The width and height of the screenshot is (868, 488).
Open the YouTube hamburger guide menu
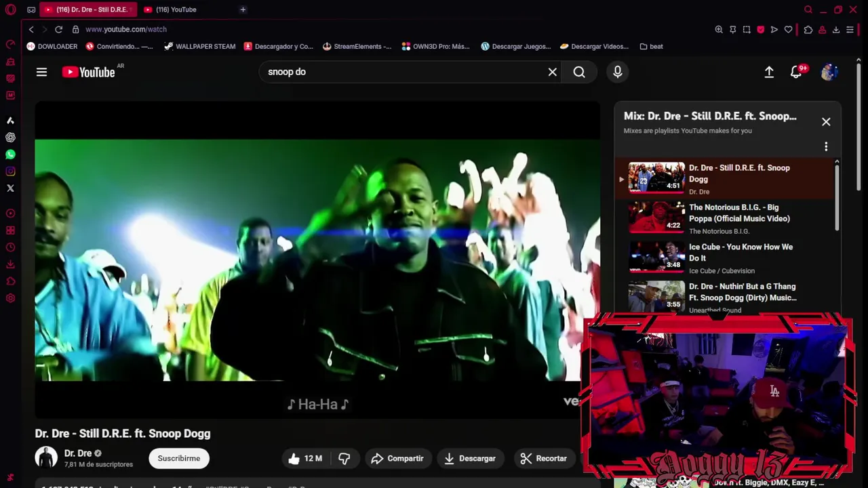[41, 72]
